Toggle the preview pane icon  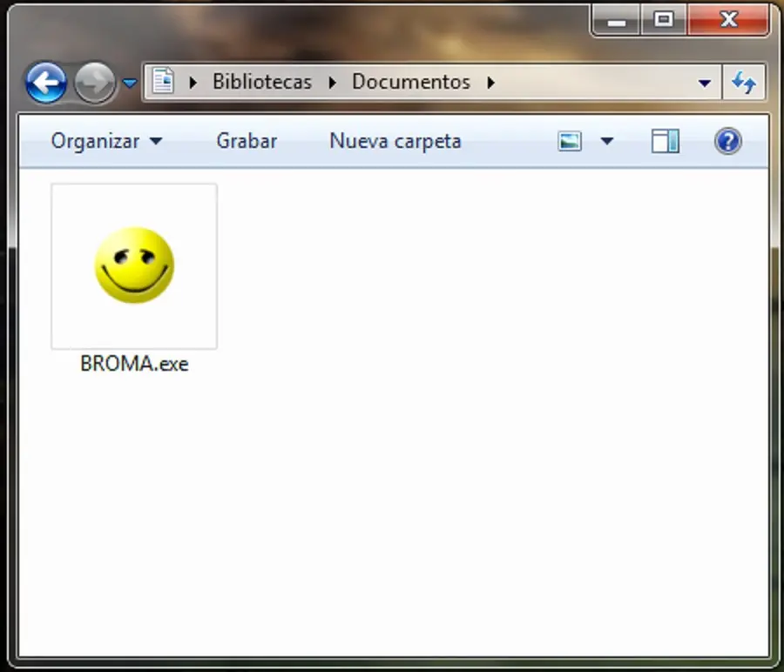(x=665, y=141)
